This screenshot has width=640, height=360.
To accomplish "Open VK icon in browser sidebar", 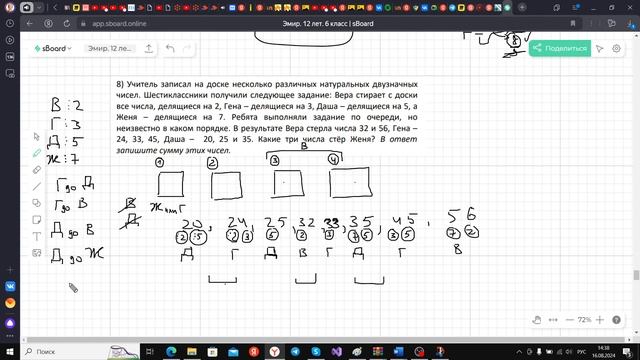I will click(x=10, y=286).
